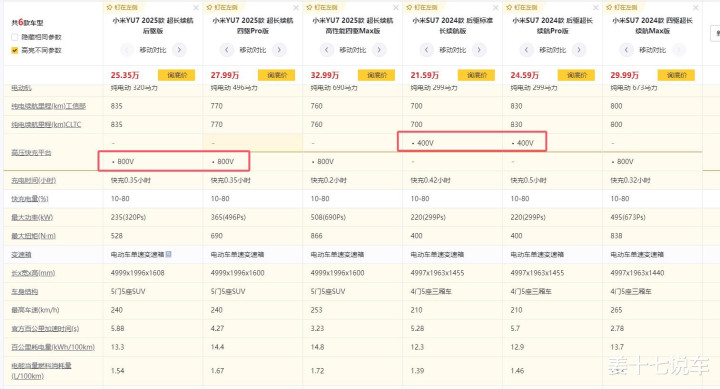Viewport: 720px width, 389px height.
Task: Open the 纯电续航里程(km)工信部 parameter link
Action: 49,106
